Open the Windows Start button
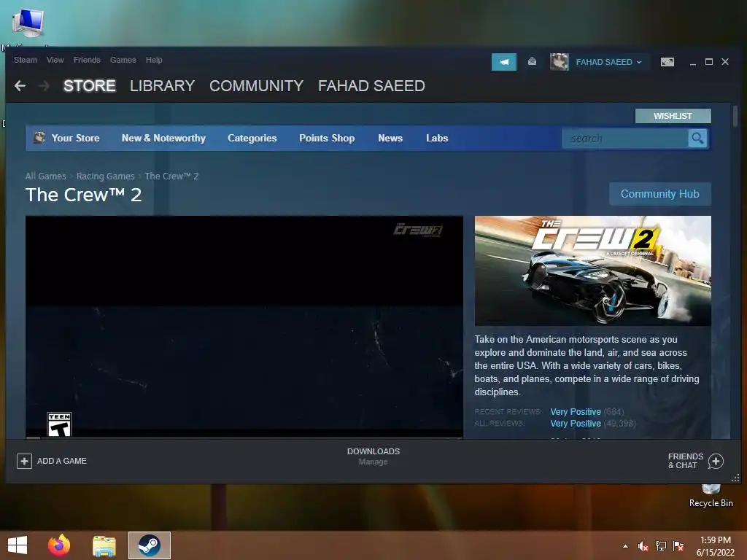The width and height of the screenshot is (747, 560). [x=18, y=545]
